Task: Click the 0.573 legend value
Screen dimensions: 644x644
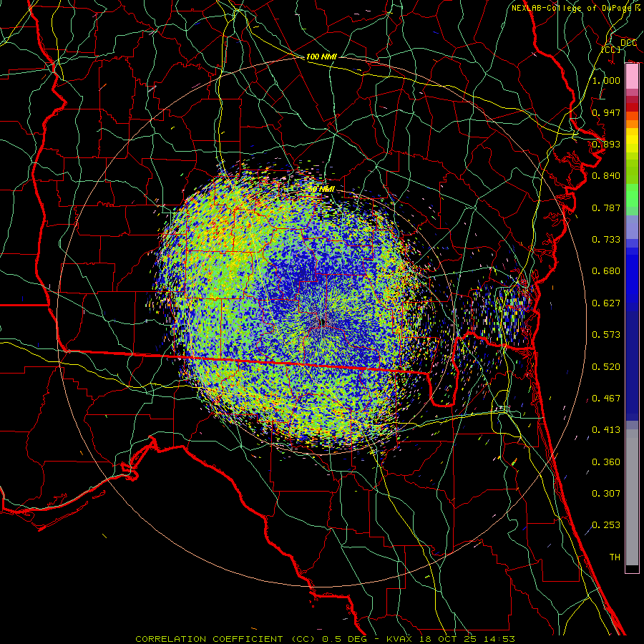Action: click(x=606, y=335)
